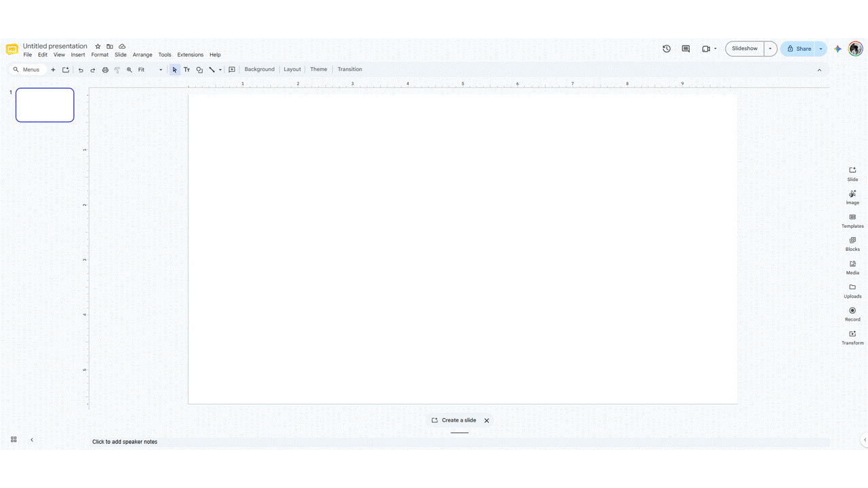This screenshot has width=868, height=488.
Task: Select the Text box tool
Action: click(x=186, y=70)
